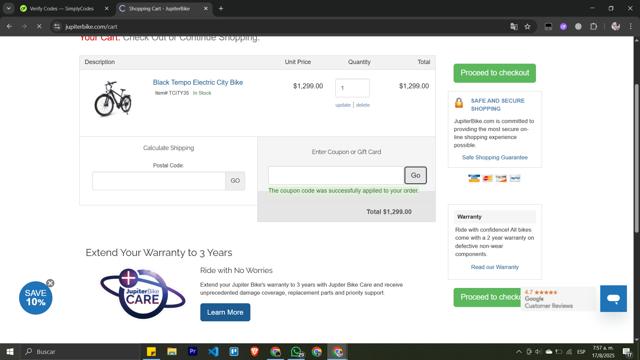
Task: Click the gray circle extension icon
Action: tap(578, 27)
